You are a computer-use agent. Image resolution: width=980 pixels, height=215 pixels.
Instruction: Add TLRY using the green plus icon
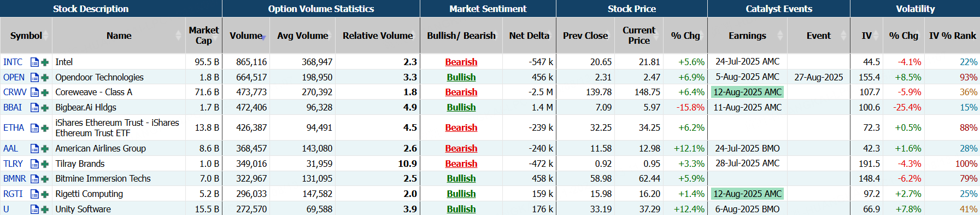pyautogui.click(x=45, y=164)
